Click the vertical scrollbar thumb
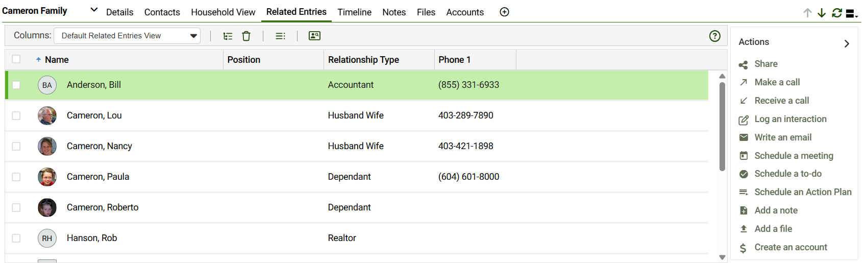This screenshot has height=263, width=868. click(722, 126)
